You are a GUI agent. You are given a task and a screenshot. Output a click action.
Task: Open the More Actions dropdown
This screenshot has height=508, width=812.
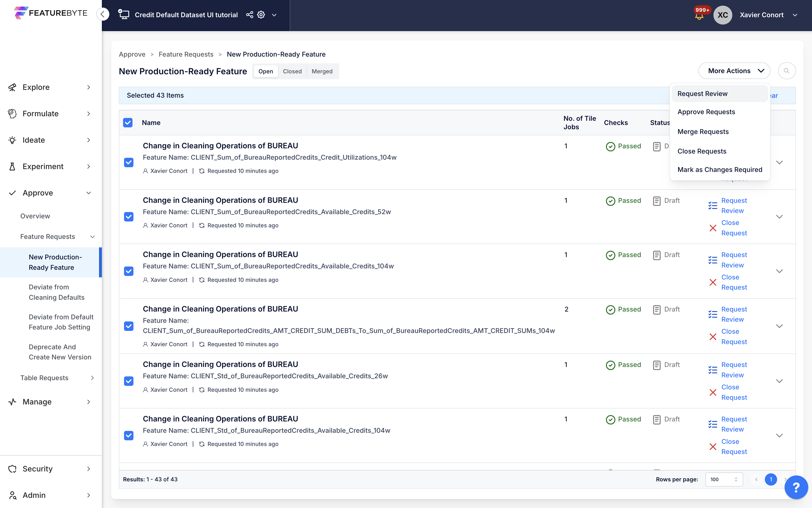point(734,71)
